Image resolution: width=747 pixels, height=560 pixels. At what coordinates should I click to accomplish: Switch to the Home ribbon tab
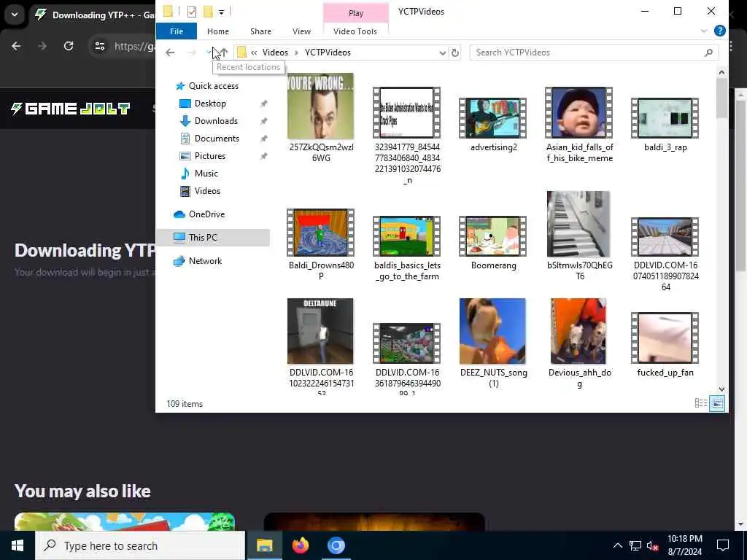[217, 31]
